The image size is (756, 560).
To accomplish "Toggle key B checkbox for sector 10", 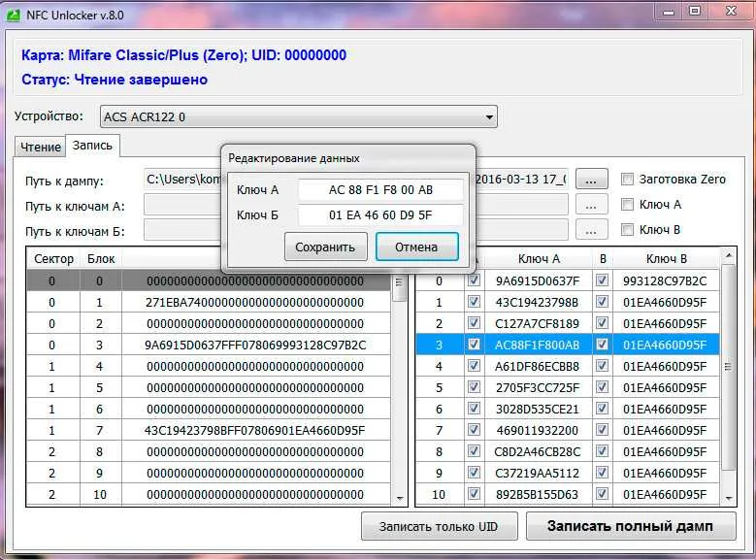I will (602, 493).
